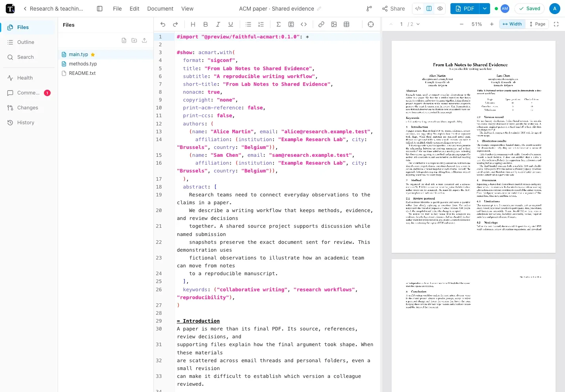
Task: Toggle the sidebar panel icon
Action: click(x=100, y=9)
